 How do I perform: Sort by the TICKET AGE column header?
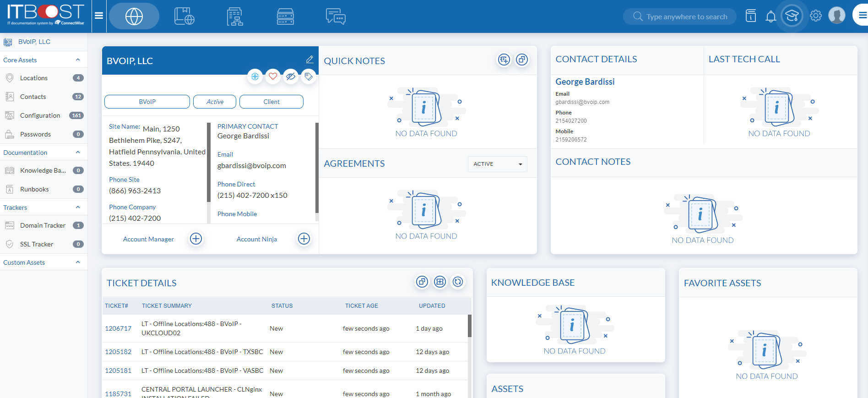click(x=362, y=306)
